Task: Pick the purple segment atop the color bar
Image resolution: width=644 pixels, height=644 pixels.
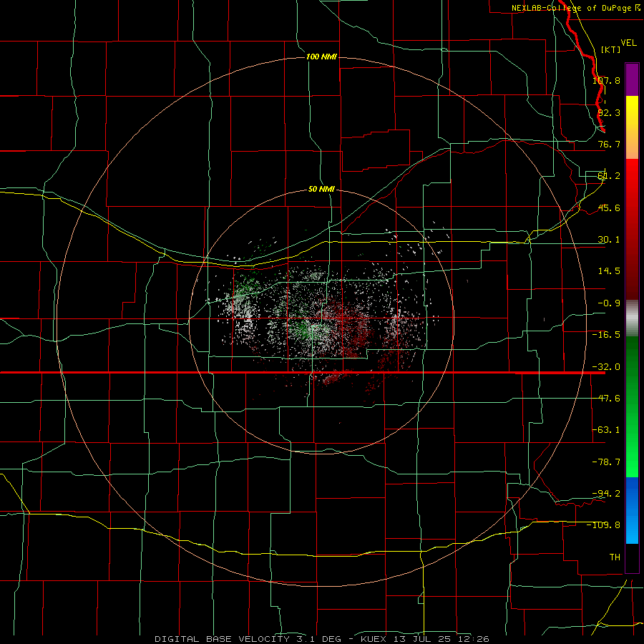Action: pos(632,79)
